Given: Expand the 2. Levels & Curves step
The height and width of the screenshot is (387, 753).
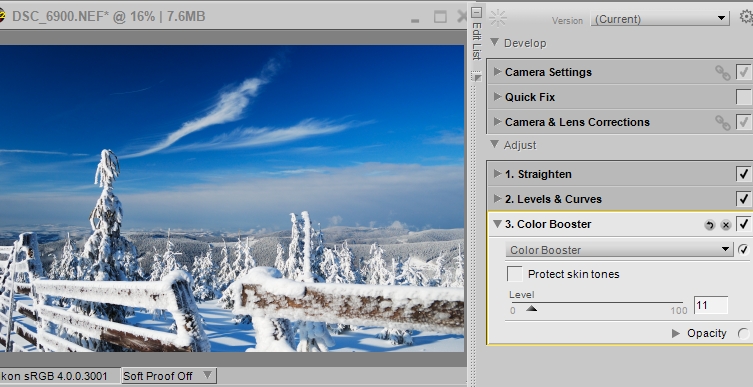Looking at the screenshot, I should click(498, 198).
